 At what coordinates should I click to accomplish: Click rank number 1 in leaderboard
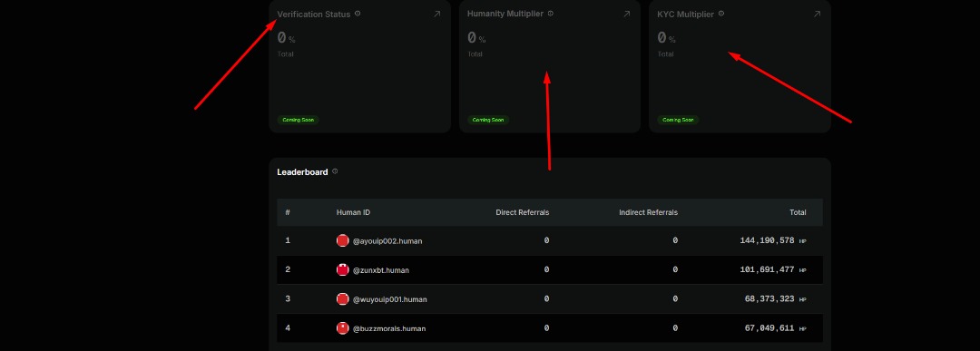coord(288,240)
